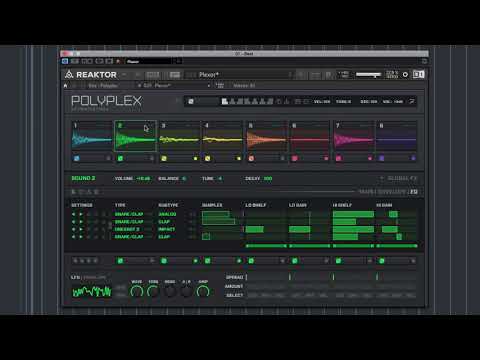Image resolution: width=480 pixels, height=360 pixels.
Task: Click previous arrow on the first layer row
Action: coord(73,214)
